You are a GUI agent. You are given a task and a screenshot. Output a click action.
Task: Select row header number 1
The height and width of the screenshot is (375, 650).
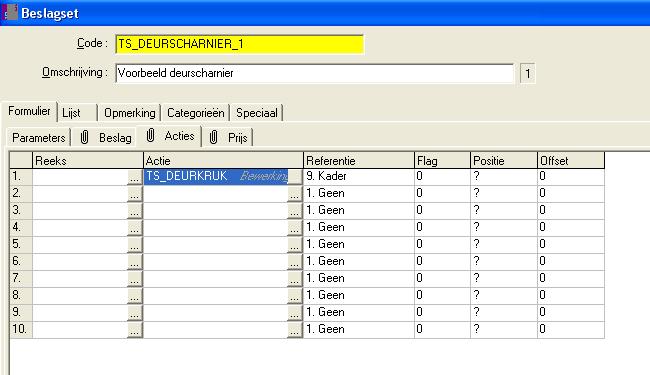(x=21, y=177)
